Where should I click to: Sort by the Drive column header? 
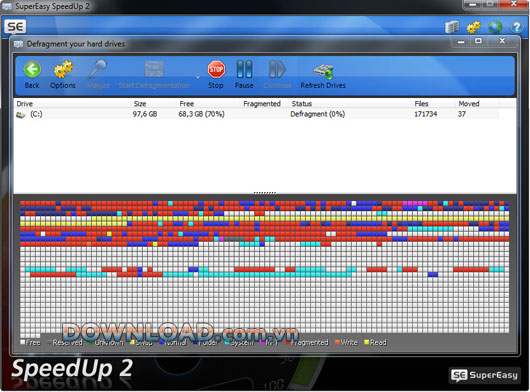tap(25, 104)
